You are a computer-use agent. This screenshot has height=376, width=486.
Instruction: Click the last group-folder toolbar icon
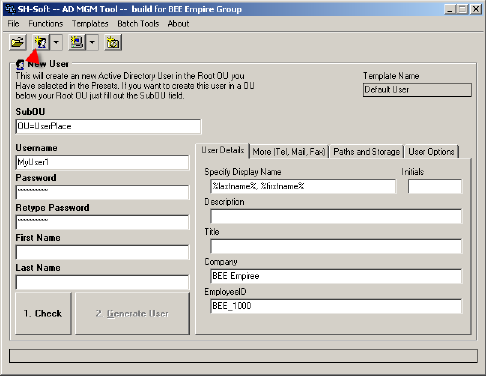pos(113,43)
